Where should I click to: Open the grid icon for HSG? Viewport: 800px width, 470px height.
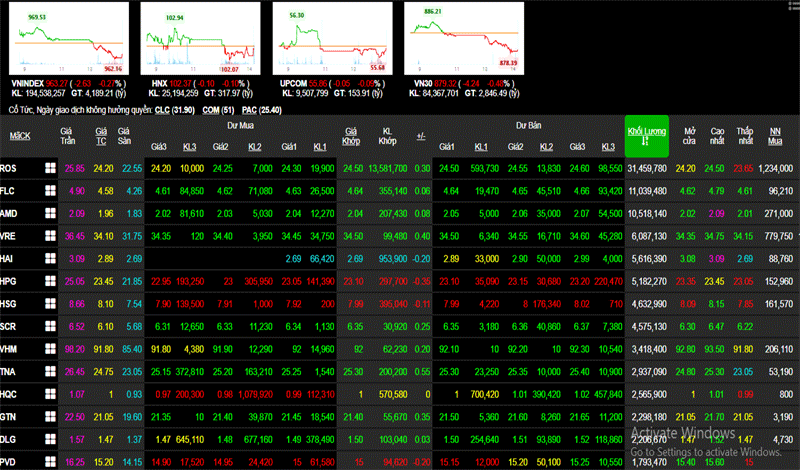click(50, 304)
